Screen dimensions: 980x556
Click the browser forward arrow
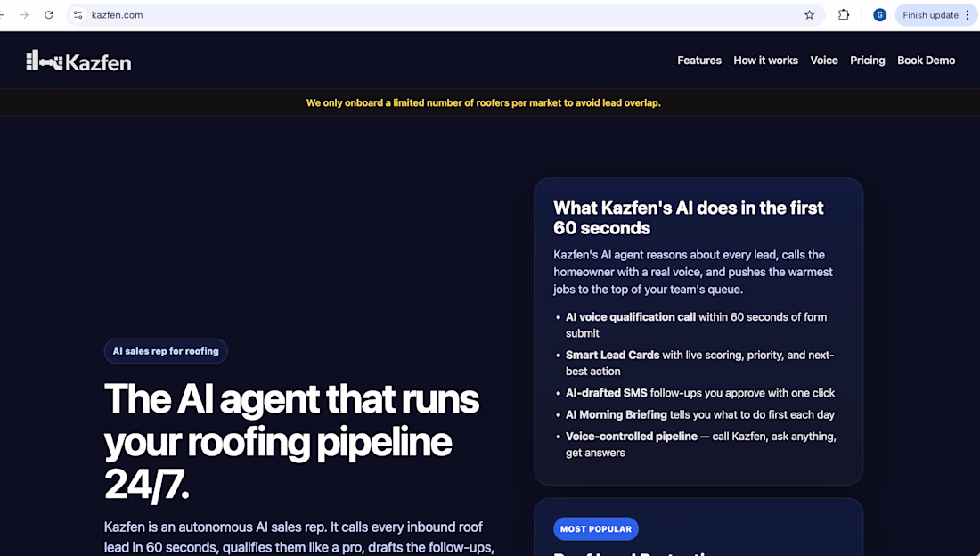click(x=24, y=15)
